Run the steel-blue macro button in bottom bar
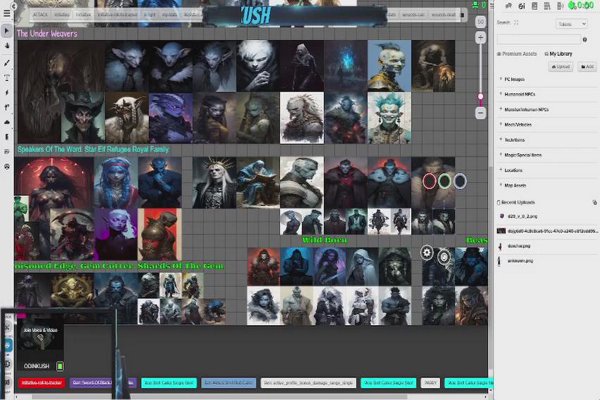 [228, 382]
